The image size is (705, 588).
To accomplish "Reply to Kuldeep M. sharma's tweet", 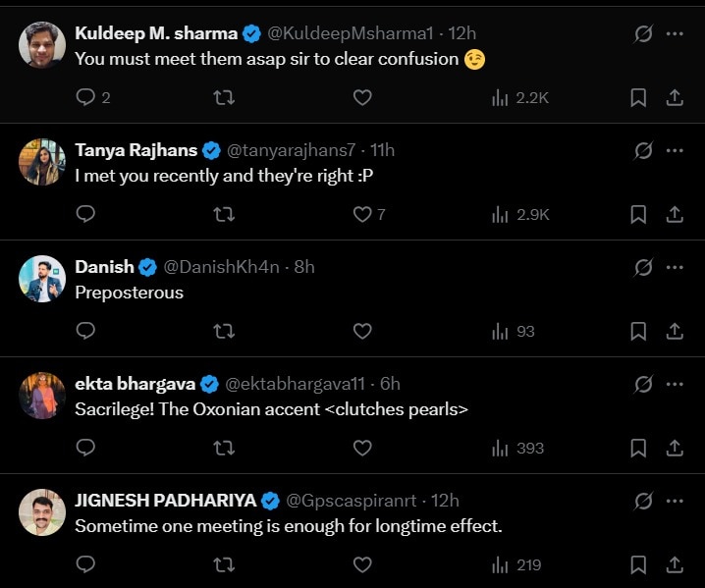I will (85, 97).
